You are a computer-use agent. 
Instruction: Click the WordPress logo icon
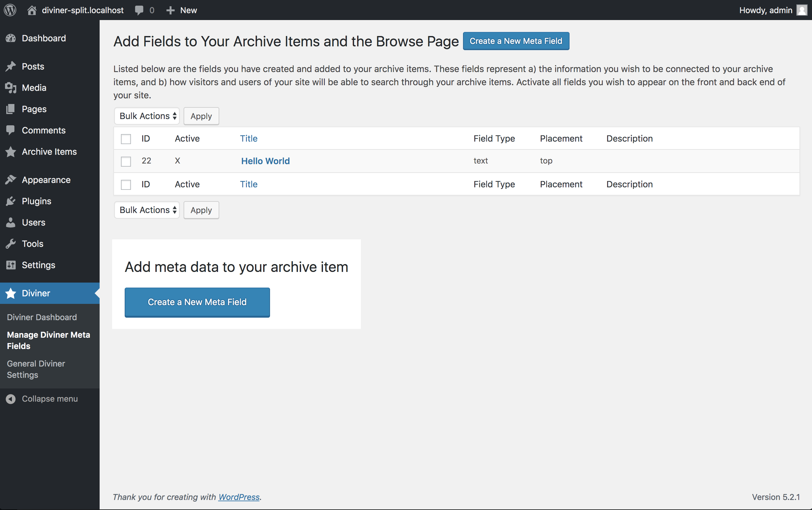click(x=10, y=10)
